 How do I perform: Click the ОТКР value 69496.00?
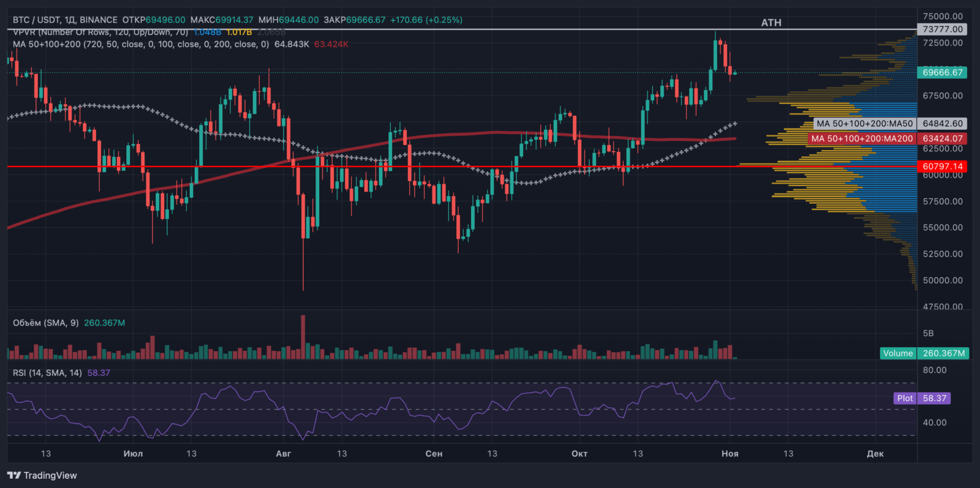coord(165,20)
